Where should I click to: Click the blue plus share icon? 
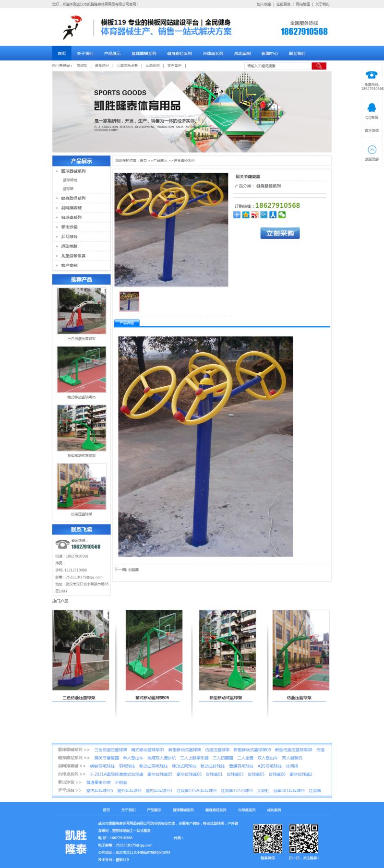pyautogui.click(x=237, y=214)
